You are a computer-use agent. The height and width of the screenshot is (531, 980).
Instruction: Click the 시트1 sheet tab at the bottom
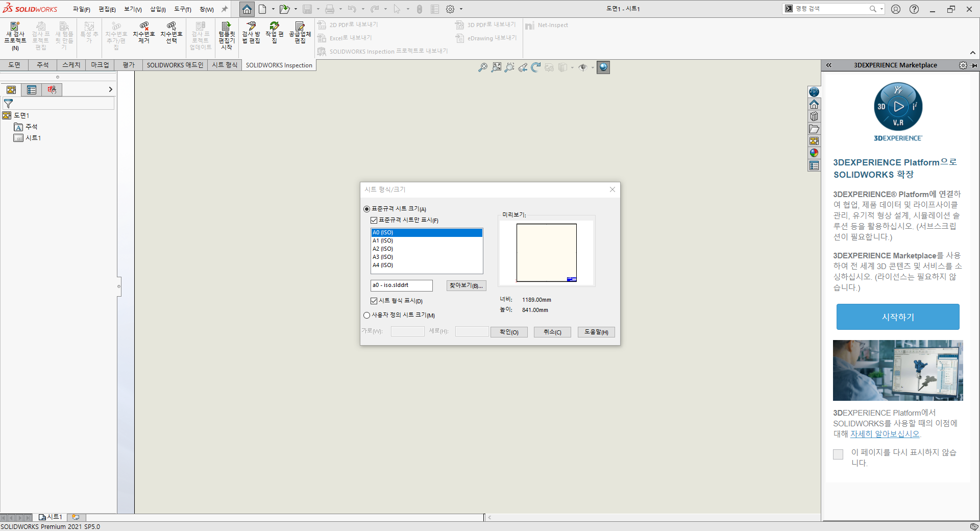pyautogui.click(x=51, y=517)
